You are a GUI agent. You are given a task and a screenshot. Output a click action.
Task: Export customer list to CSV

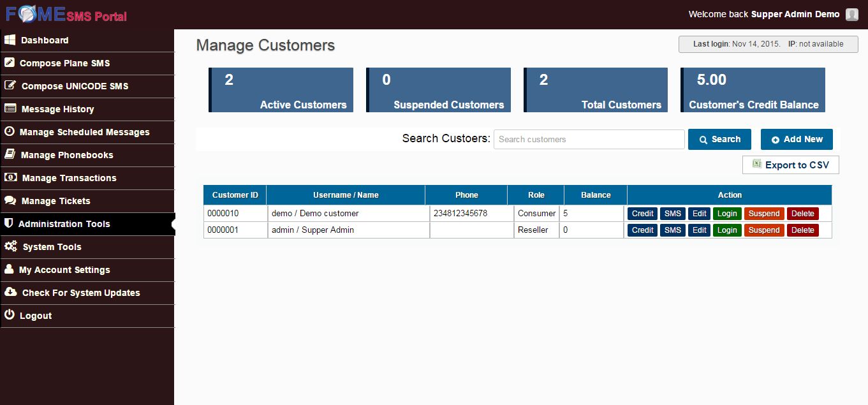click(x=791, y=165)
